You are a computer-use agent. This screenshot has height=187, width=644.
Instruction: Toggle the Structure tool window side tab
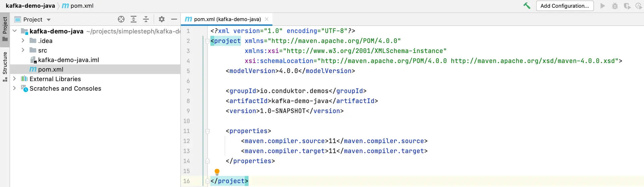[5, 66]
